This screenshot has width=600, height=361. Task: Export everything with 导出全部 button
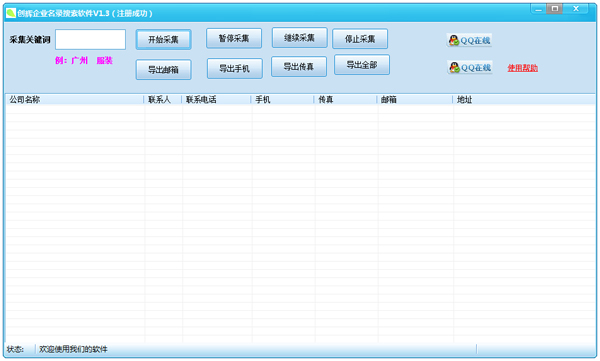362,65
